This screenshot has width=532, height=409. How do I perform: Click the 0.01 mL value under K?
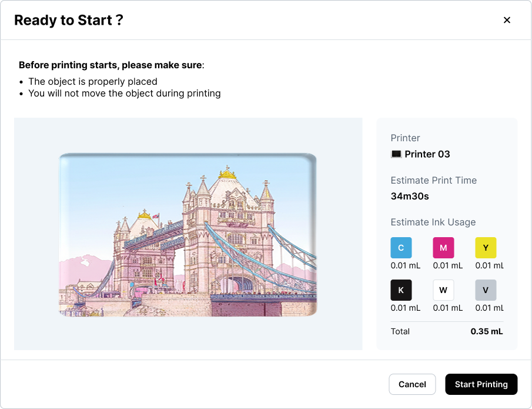tap(406, 308)
